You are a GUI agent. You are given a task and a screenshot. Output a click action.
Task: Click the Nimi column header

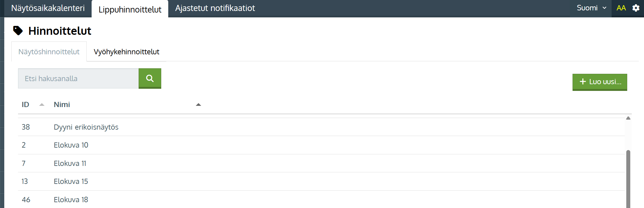tap(62, 105)
